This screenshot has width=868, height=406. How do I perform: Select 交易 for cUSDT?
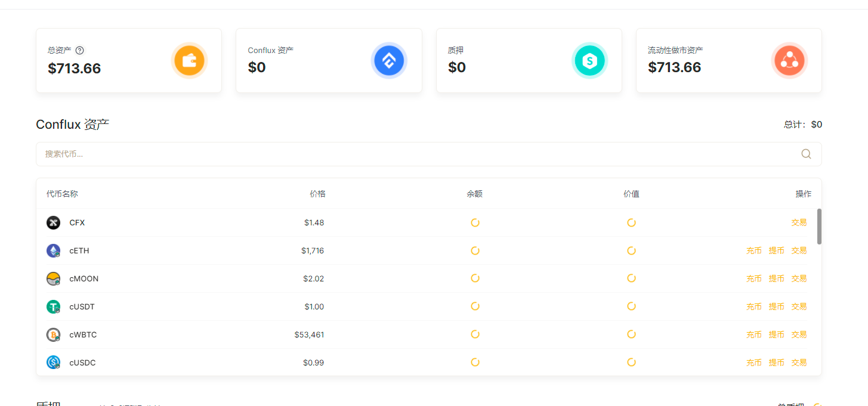799,307
